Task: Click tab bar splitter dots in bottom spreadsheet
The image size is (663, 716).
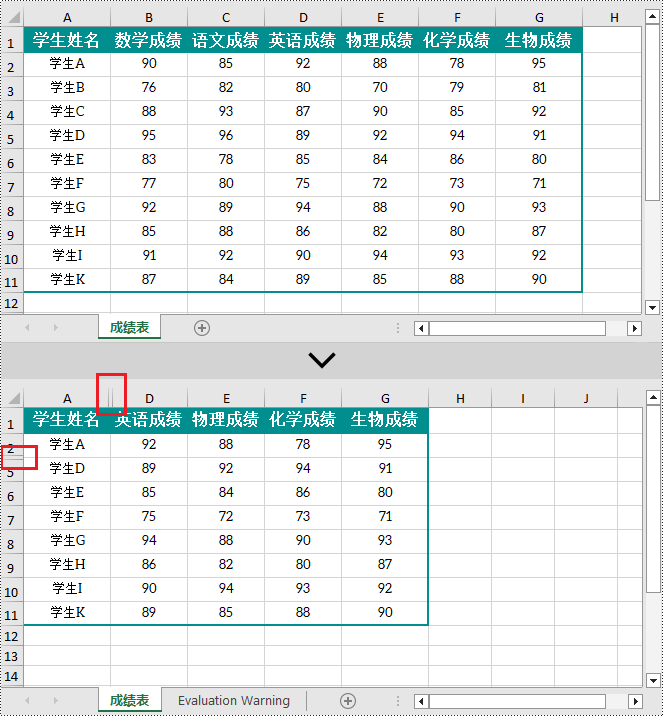Action: pyautogui.click(x=398, y=701)
